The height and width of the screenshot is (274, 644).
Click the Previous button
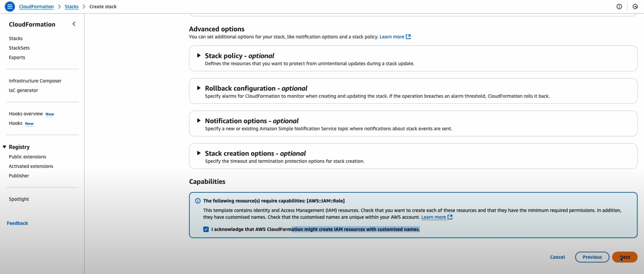[x=592, y=257]
